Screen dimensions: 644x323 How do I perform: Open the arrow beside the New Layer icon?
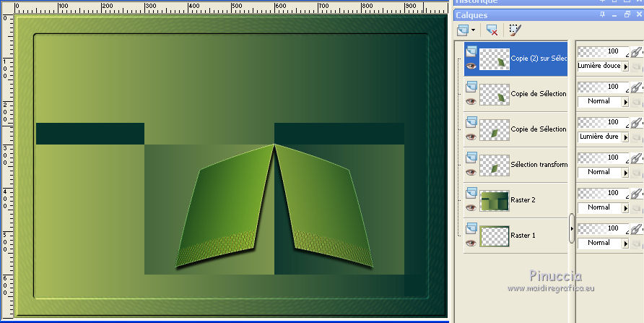click(x=474, y=30)
